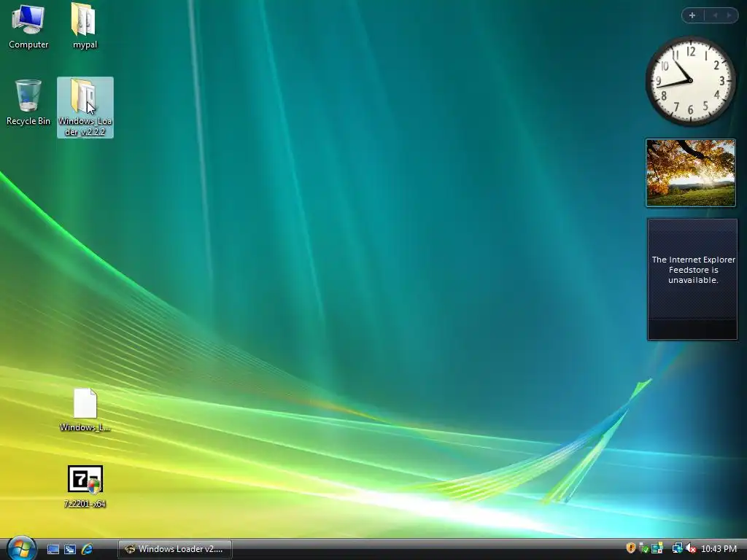Select the Computer desktop icon
Screen dimensions: 747x560
click(28, 26)
